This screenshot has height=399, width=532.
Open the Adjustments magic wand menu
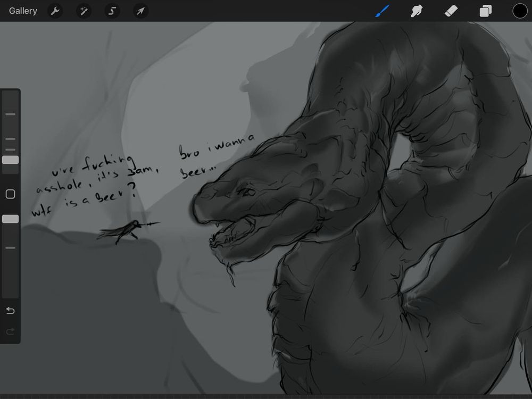84,11
